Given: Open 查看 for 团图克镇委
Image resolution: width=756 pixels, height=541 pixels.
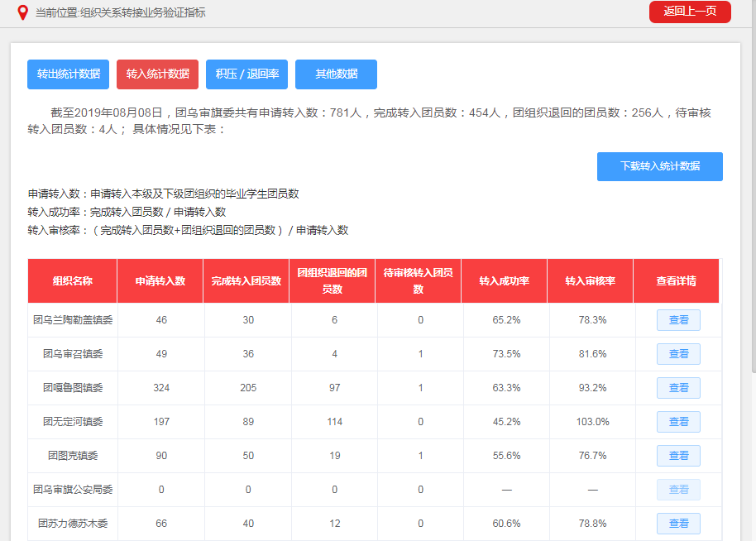Looking at the screenshot, I should [678, 456].
